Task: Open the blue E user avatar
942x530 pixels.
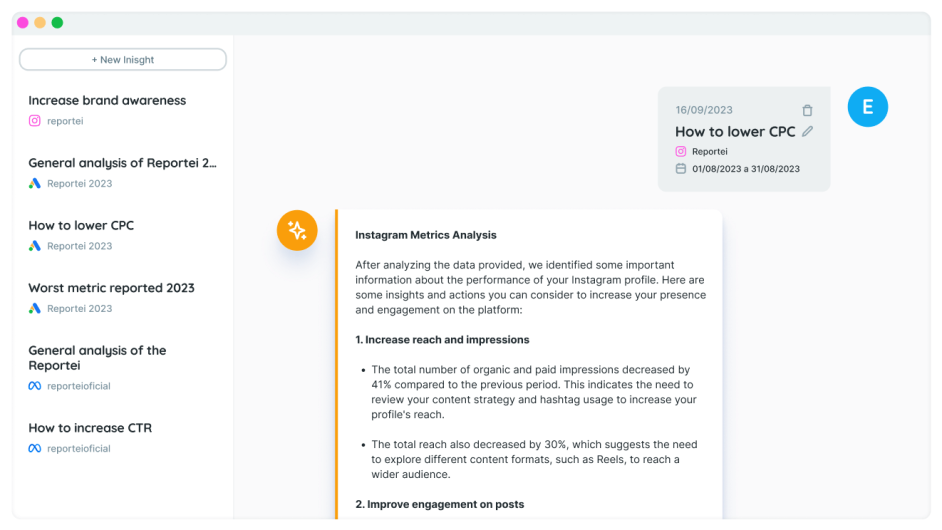Action: pos(867,107)
